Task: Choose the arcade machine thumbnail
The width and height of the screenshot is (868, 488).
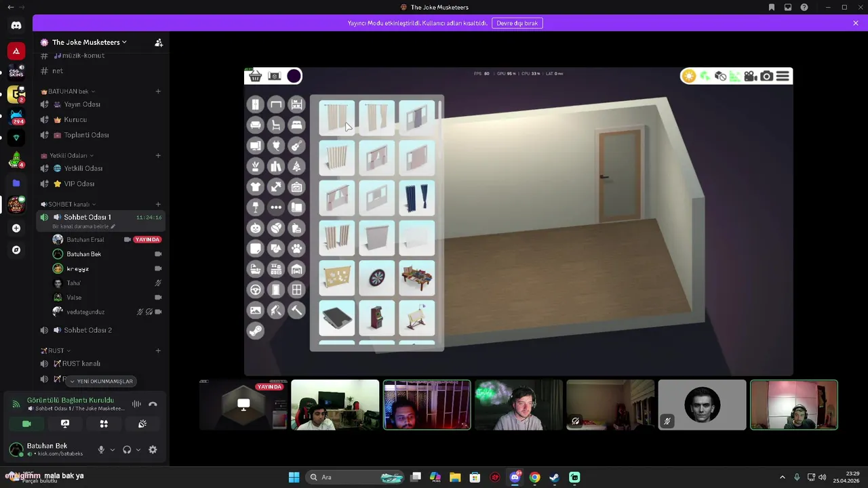Action: [x=377, y=318]
